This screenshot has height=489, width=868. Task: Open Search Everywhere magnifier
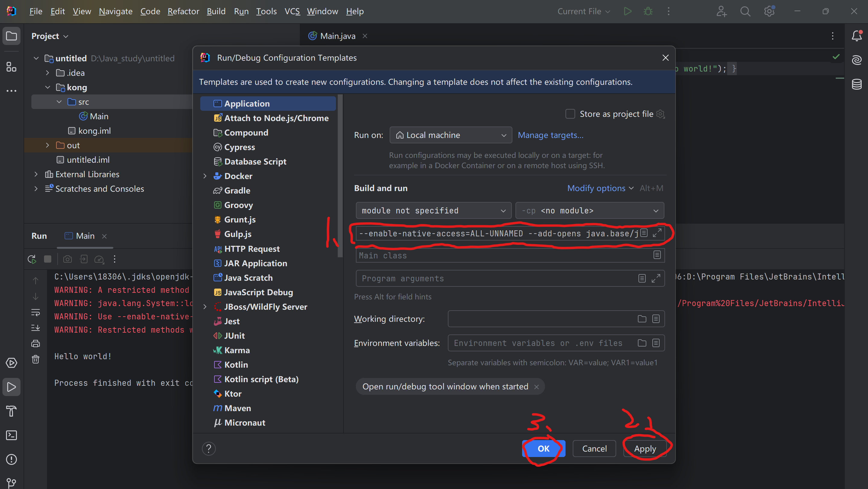tap(745, 11)
